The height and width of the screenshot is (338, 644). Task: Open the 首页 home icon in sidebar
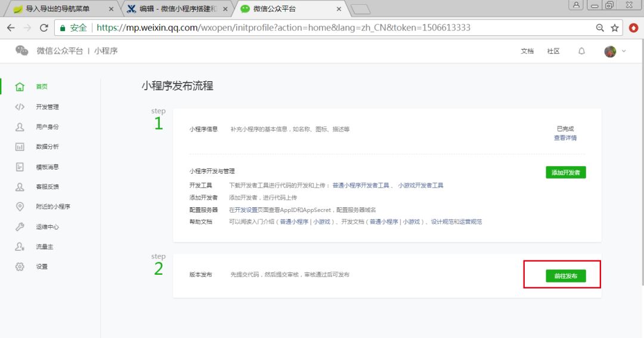pos(20,87)
